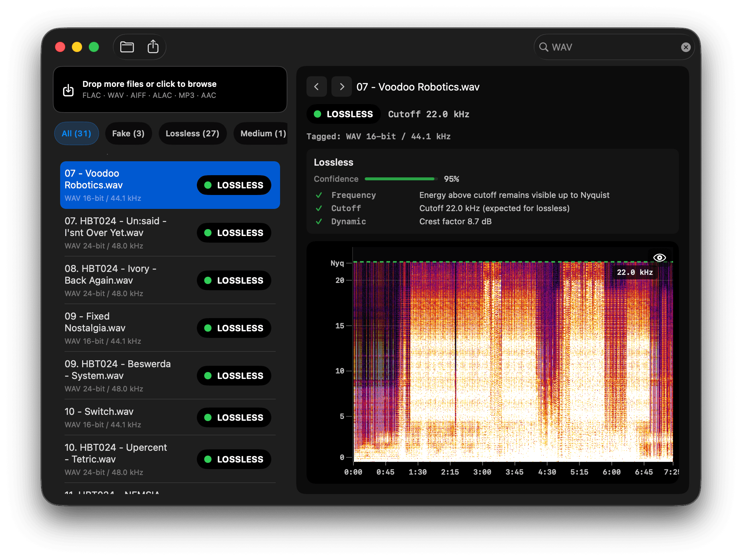
Task: Click 'Cutoff 22.0 kHz' header text
Action: coord(429,114)
